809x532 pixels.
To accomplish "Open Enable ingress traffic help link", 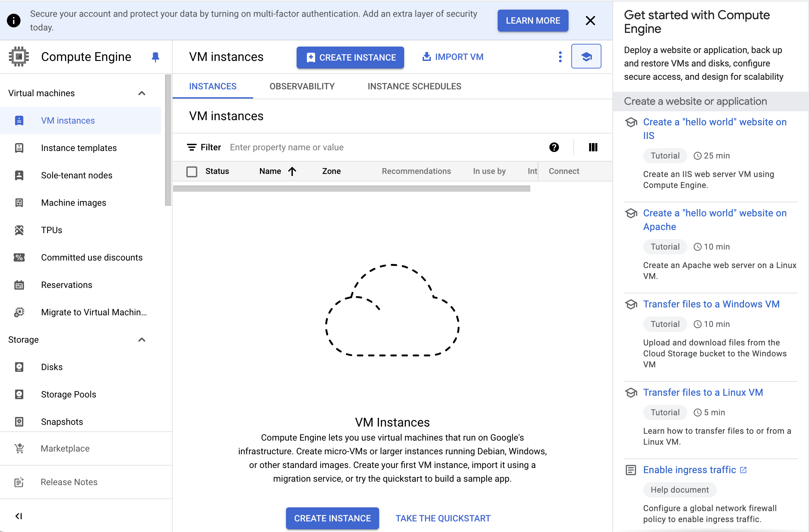I will [x=695, y=470].
